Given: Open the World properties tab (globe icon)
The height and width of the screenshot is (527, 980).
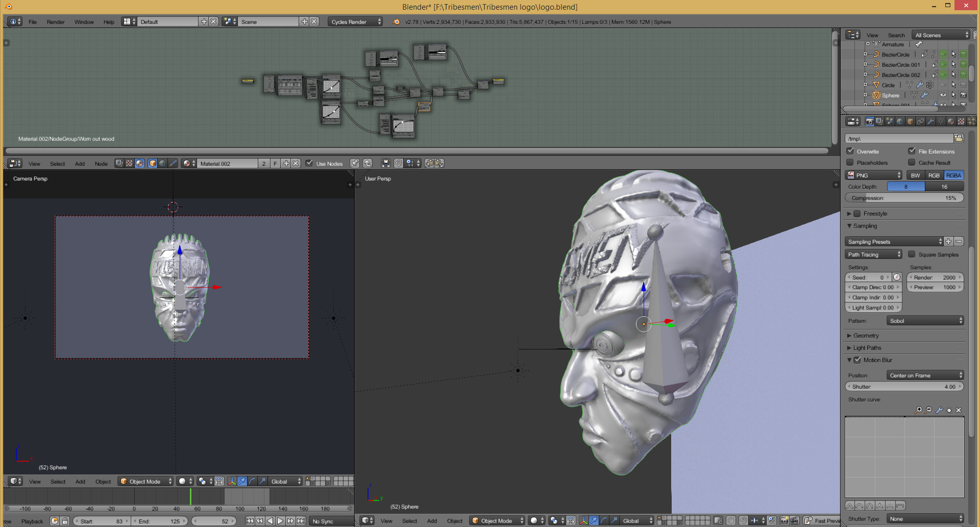Looking at the screenshot, I should (x=900, y=121).
